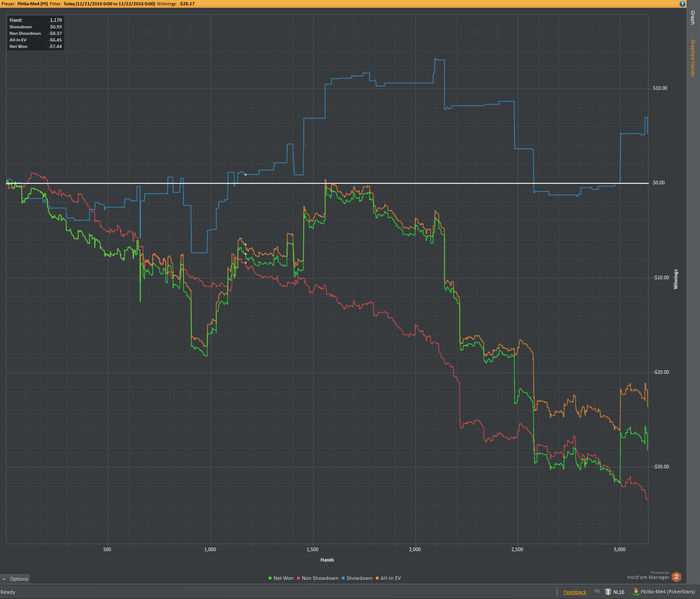Click the Winnings -$28.17 header value

pos(187,4)
